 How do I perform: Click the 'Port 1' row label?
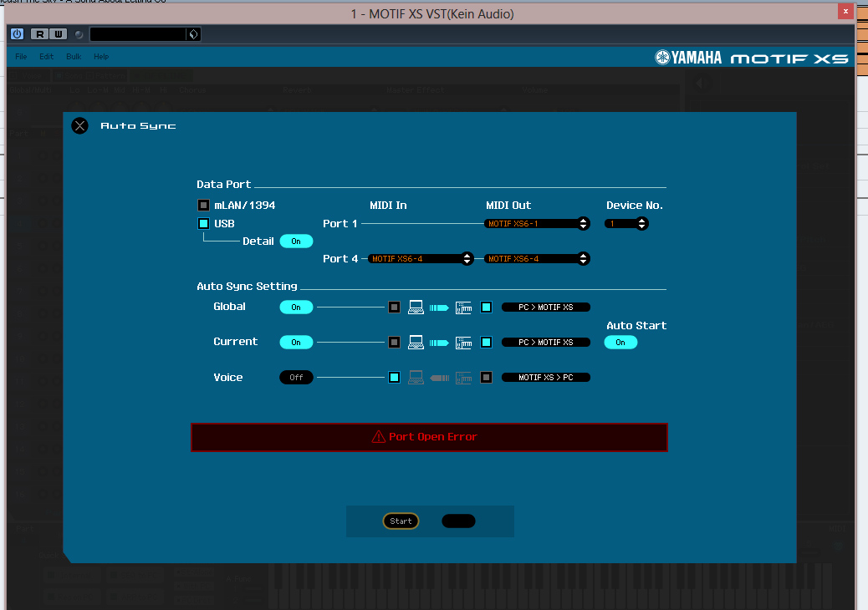[340, 223]
